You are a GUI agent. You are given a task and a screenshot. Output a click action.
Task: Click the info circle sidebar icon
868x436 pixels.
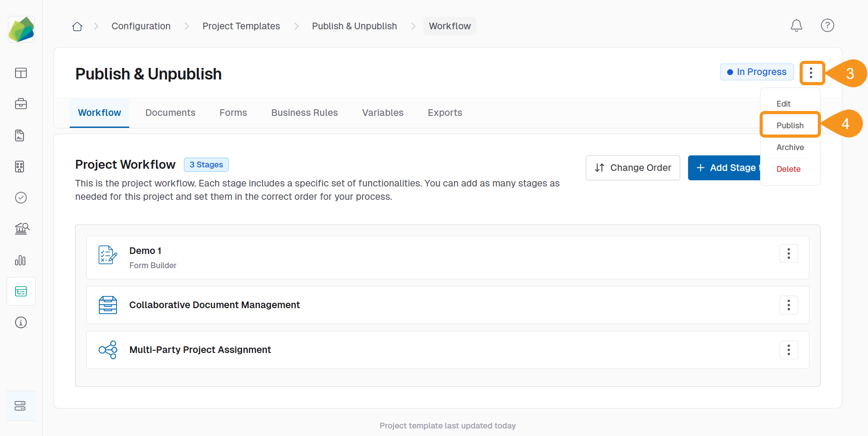click(21, 322)
